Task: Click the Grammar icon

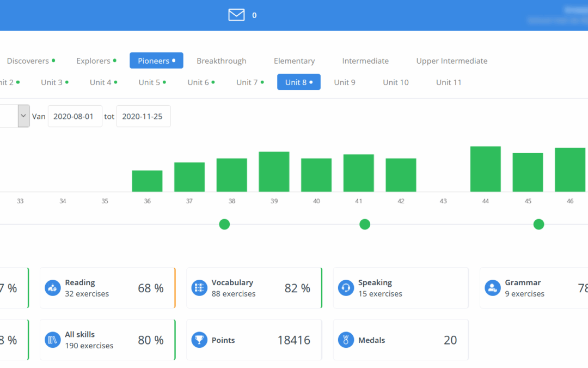Action: [x=492, y=288]
